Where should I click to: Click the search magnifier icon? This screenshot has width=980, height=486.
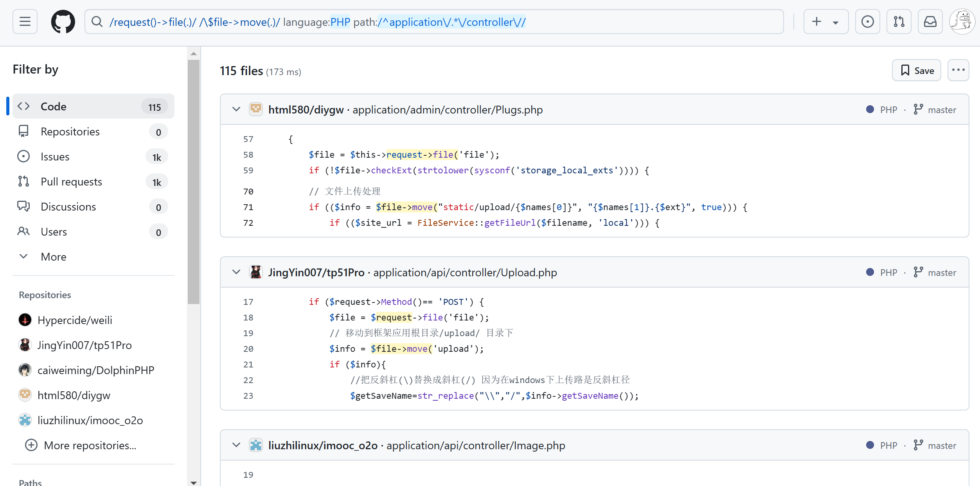[x=97, y=22]
